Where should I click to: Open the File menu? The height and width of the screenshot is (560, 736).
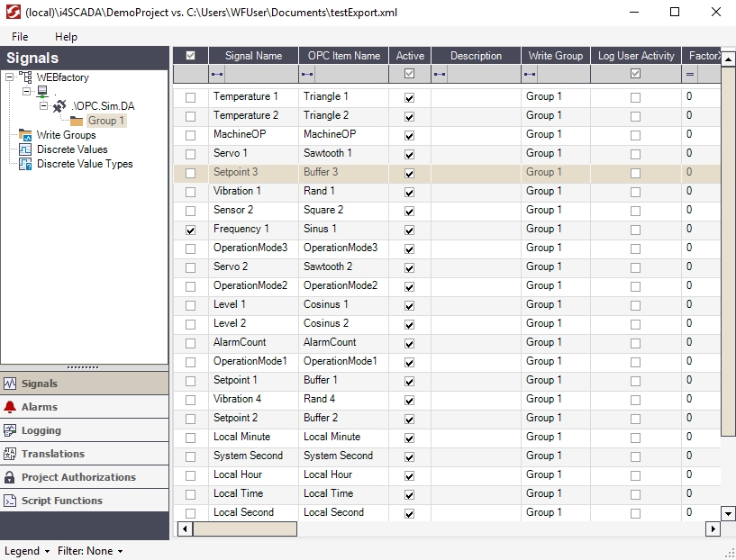pos(20,37)
